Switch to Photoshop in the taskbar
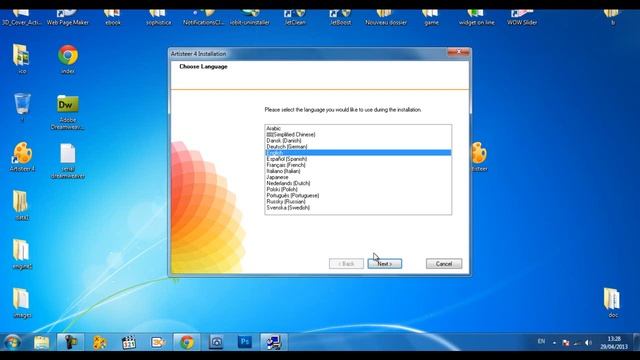Image resolution: width=640 pixels, height=360 pixels. [x=245, y=342]
